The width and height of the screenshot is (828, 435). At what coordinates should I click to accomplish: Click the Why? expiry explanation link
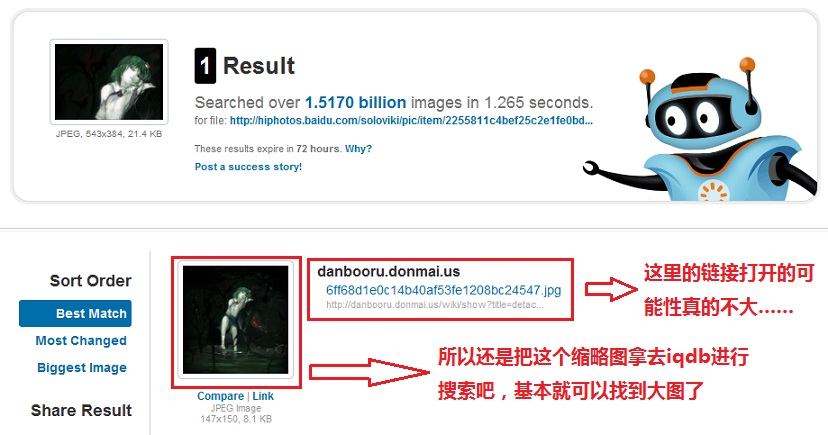(x=358, y=149)
